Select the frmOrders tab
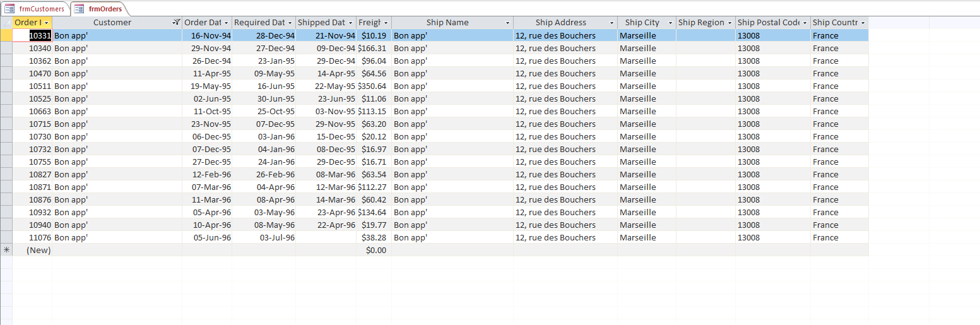Viewport: 980px width, 325px height. (x=105, y=9)
